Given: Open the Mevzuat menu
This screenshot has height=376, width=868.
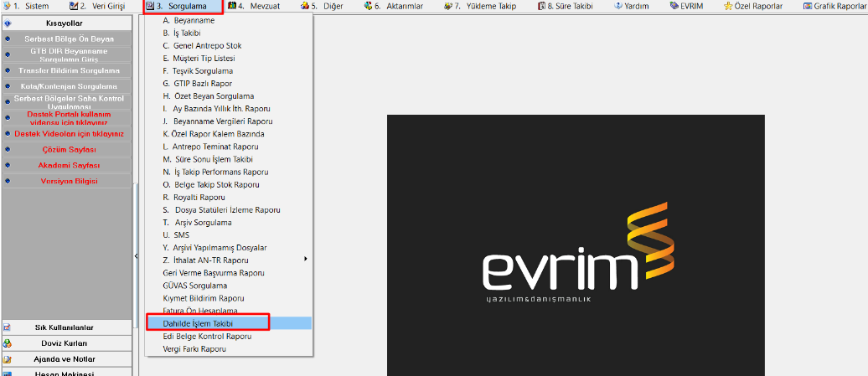Looking at the screenshot, I should 254,6.
